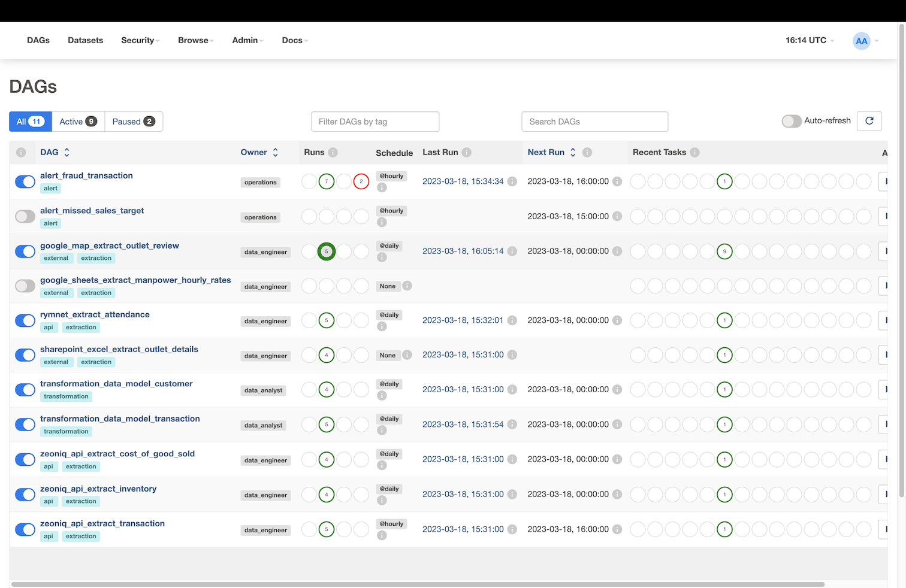Click the info icon beside None schedule of google_sheets_extract_manpower_hourly_rates

click(407, 286)
